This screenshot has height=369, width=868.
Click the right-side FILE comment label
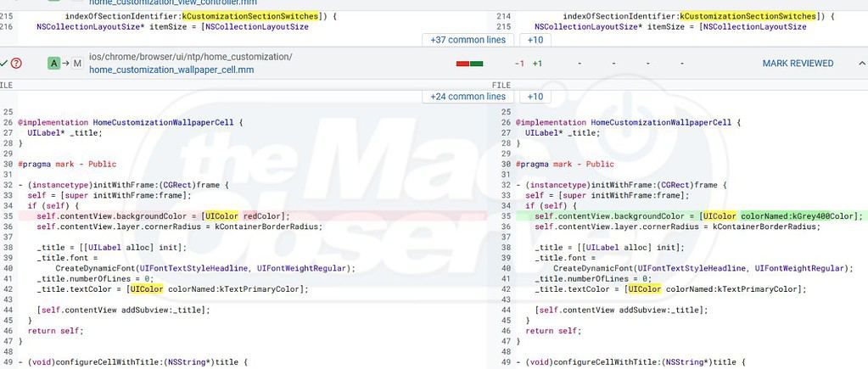pos(501,86)
